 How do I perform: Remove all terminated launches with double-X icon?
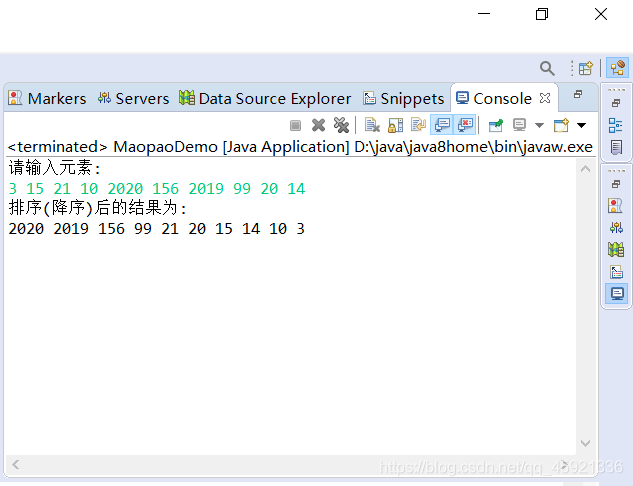pos(342,125)
